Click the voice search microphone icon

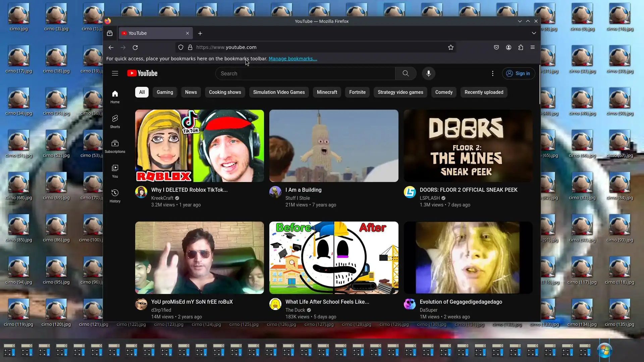coord(428,73)
